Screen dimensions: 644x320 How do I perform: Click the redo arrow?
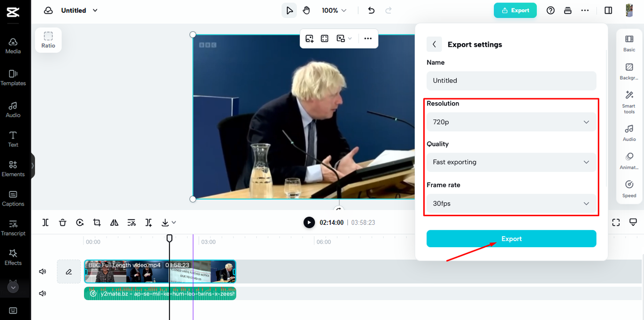click(x=389, y=10)
